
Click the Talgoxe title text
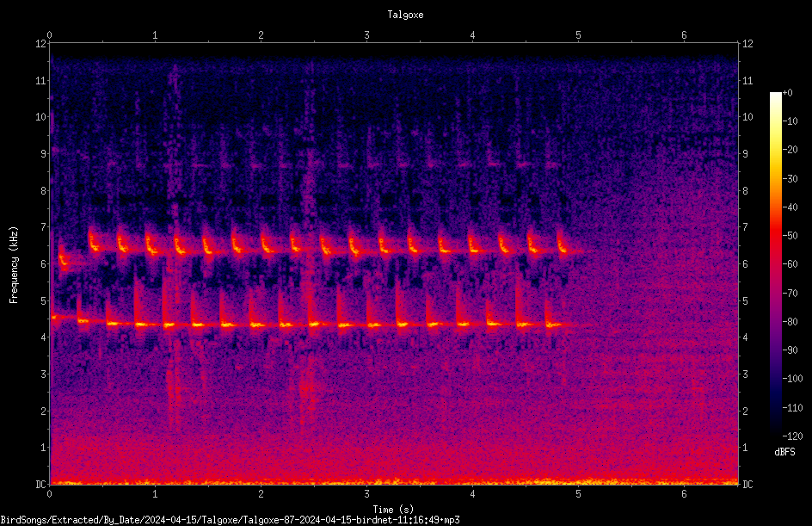405,15
